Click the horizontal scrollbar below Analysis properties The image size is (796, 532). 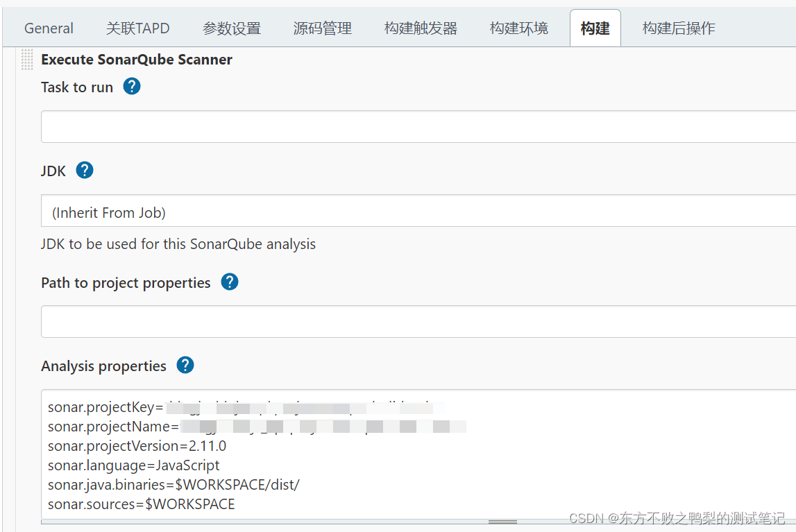tap(503, 521)
